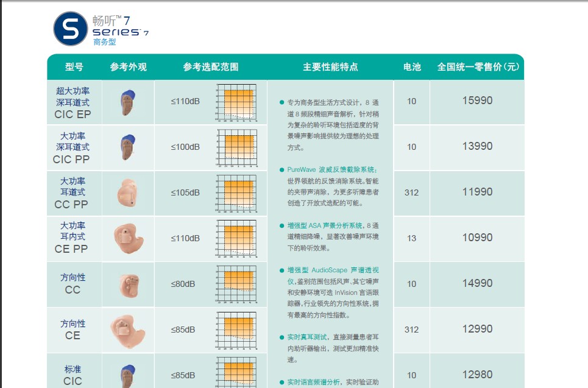The height and width of the screenshot is (388, 588).
Task: Select the 方向性 CC model name
Action: tap(73, 283)
